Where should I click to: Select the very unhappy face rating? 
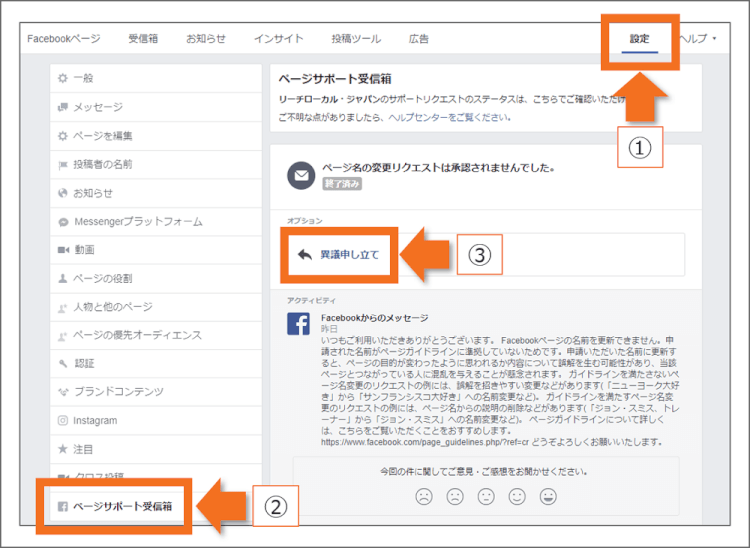coord(424,496)
